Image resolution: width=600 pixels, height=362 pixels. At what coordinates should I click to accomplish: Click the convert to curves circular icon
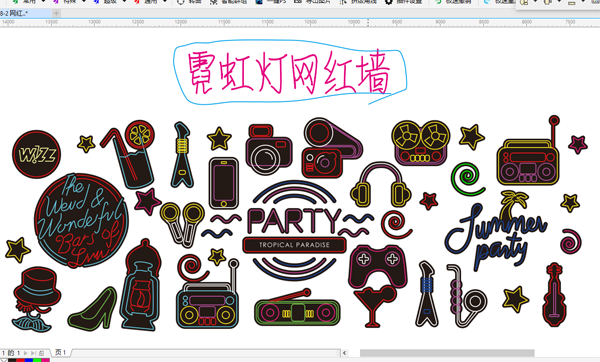click(181, 2)
